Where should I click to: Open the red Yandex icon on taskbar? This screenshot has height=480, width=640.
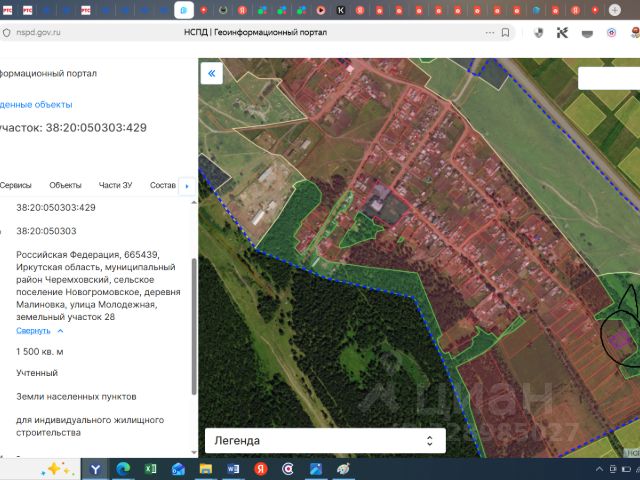pos(260,469)
